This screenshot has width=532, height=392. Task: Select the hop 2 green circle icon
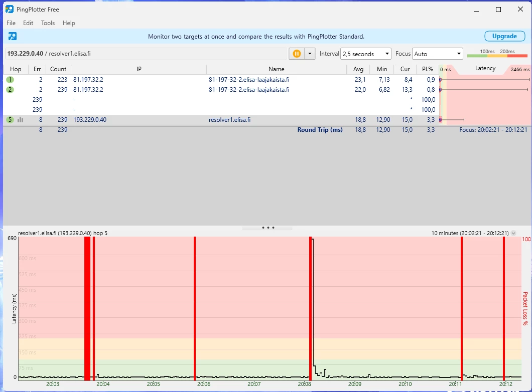10,90
